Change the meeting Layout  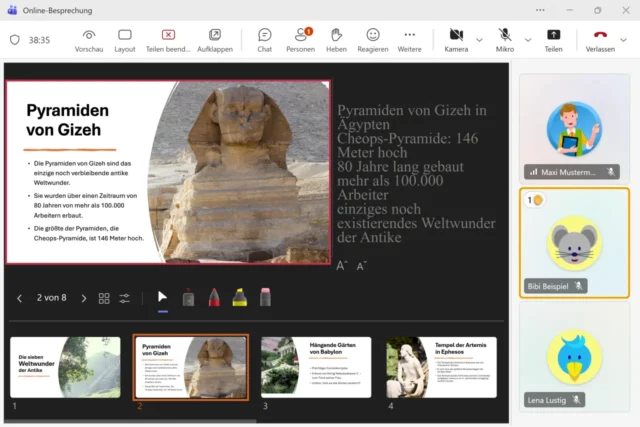(124, 41)
